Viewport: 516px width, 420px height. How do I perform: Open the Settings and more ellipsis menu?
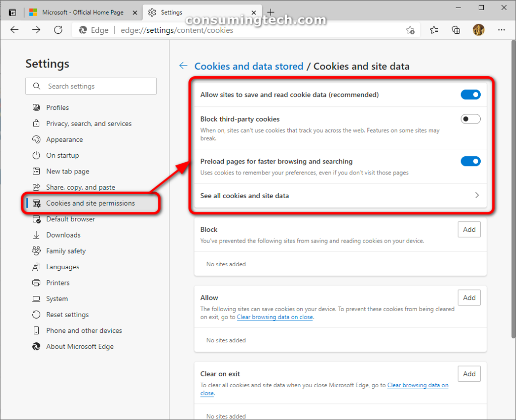tap(501, 30)
